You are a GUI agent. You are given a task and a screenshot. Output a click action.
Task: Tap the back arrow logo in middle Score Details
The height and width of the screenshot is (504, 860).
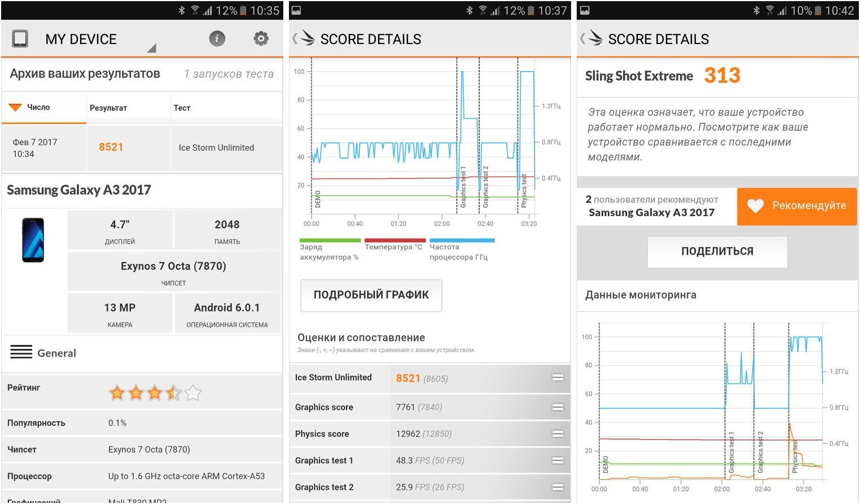(x=305, y=38)
